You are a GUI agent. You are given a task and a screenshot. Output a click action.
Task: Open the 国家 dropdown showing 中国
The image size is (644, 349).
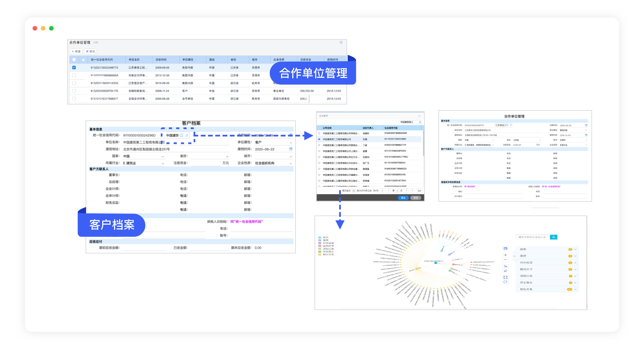(x=144, y=156)
